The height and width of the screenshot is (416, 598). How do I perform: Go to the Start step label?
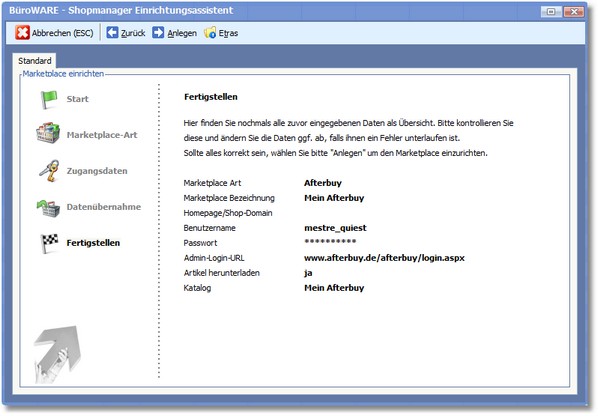(77, 99)
